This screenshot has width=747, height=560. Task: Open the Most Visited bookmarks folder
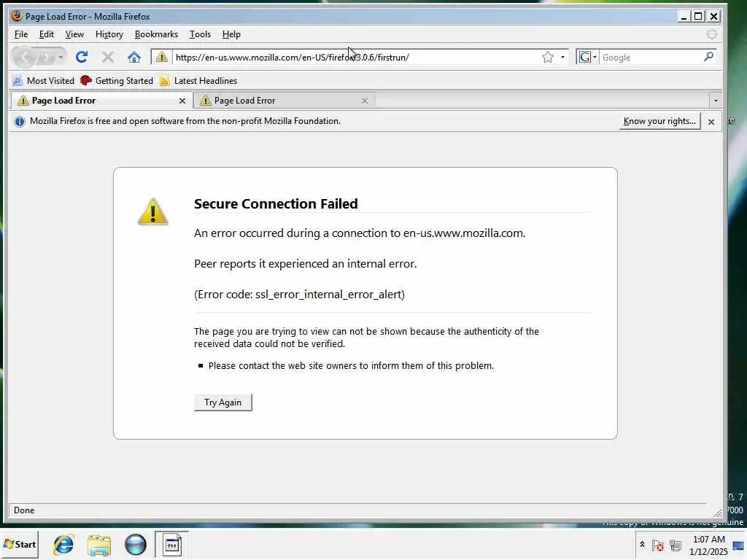43,80
